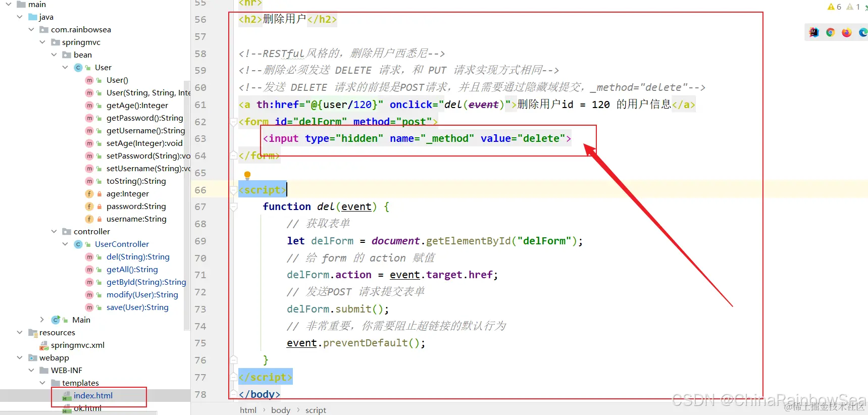This screenshot has width=868, height=415.
Task: Click the weak warnings indicator showing 1
Action: point(853,7)
